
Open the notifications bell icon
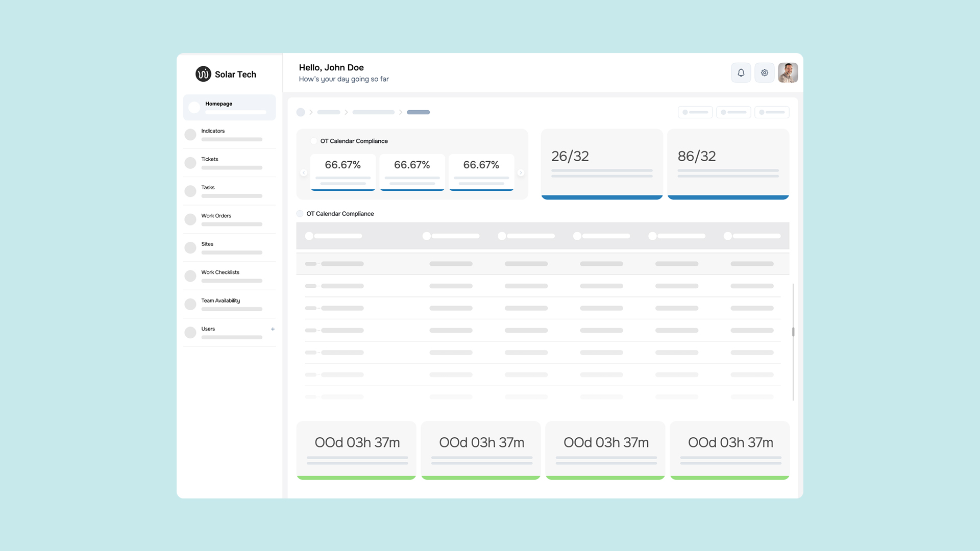click(x=741, y=73)
